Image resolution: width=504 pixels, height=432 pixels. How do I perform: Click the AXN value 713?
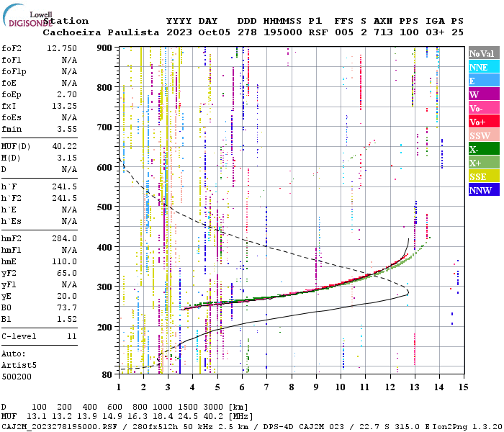pyautogui.click(x=383, y=32)
